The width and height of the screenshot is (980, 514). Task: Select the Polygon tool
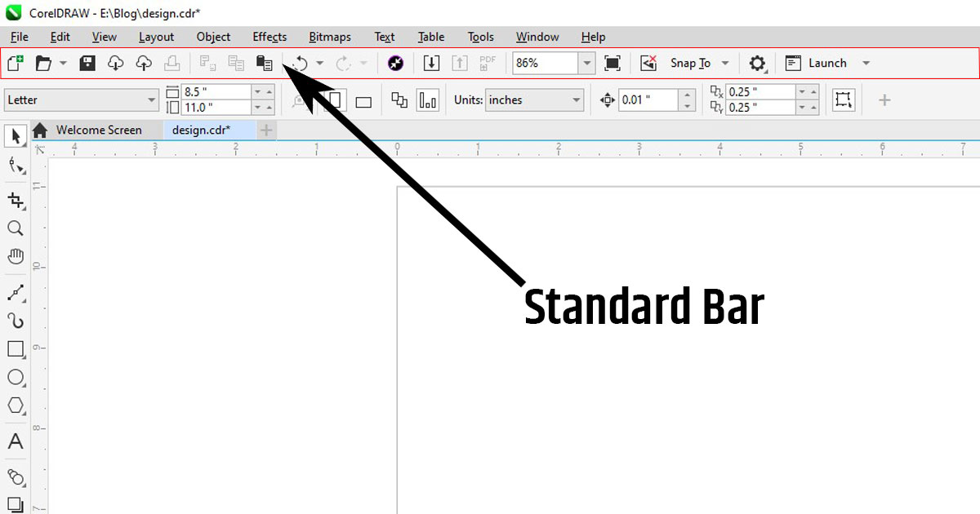(x=15, y=405)
